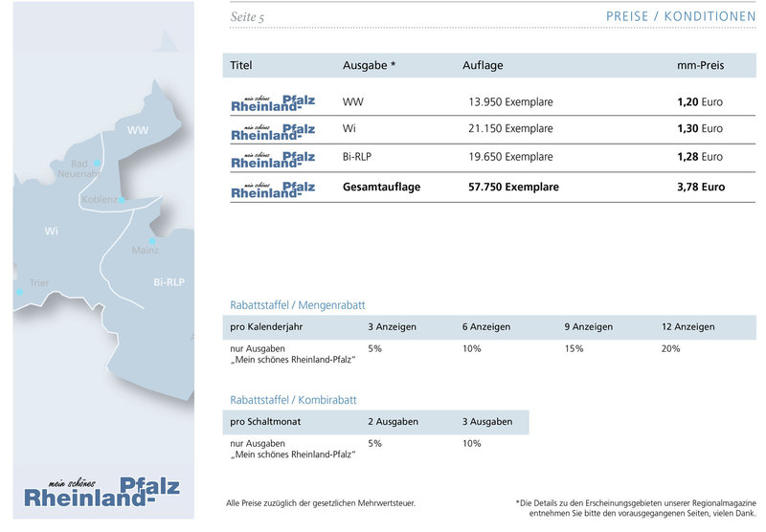
Task: Click the "Rabattstaffel / Kombirabatt" heading
Action: point(293,400)
